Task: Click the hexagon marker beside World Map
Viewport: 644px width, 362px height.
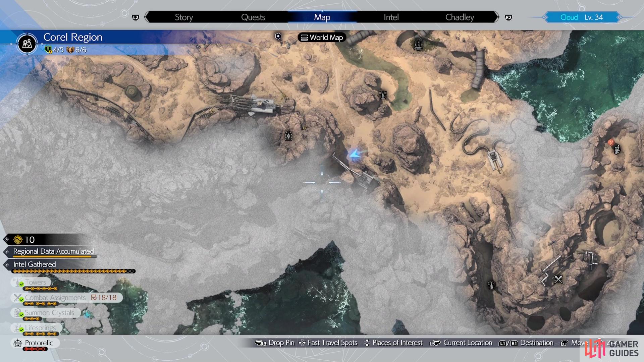Action: (278, 36)
